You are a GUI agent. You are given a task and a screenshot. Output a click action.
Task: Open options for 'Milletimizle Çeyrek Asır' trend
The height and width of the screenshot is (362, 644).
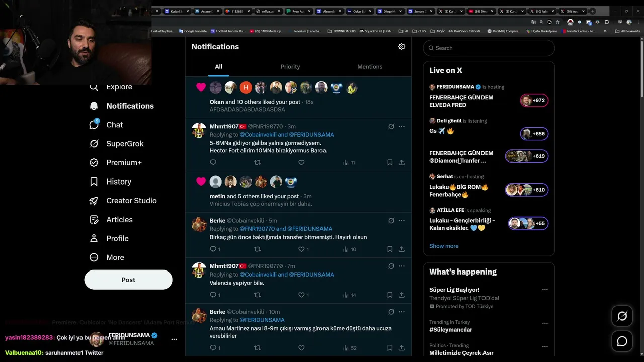(x=545, y=347)
